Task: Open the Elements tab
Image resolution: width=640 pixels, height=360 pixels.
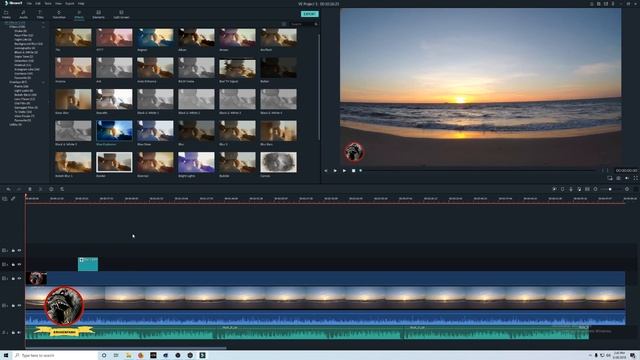Action: click(98, 15)
